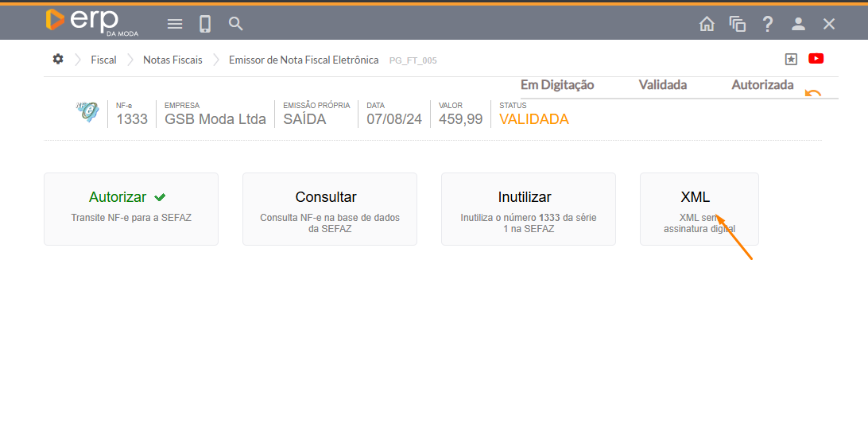The image size is (868, 442).
Task: Select the Em Digitação status step
Action: coord(557,85)
